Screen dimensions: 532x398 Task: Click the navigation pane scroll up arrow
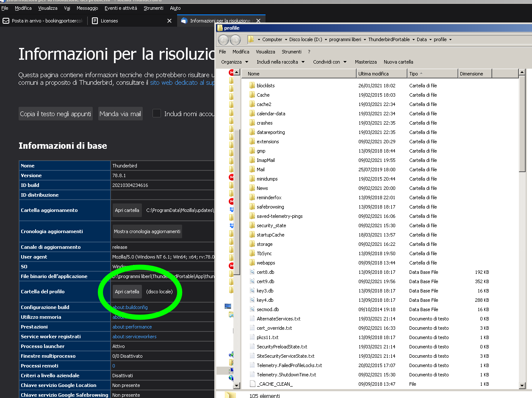point(237,73)
